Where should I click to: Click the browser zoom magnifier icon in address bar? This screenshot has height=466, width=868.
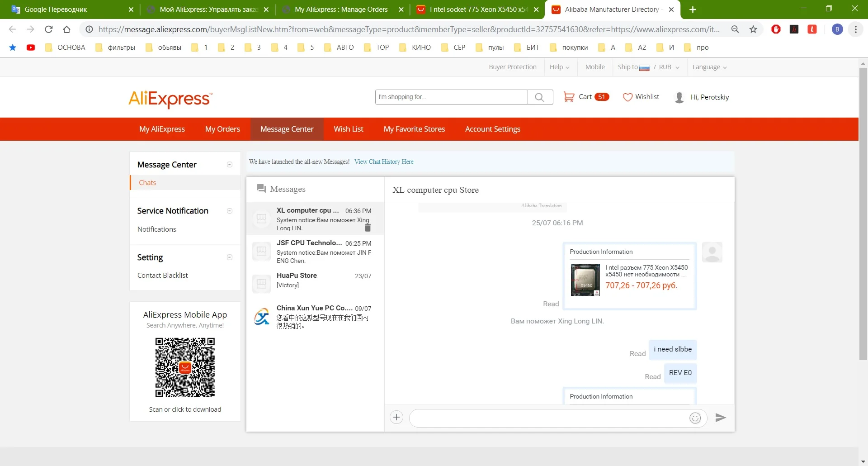735,29
